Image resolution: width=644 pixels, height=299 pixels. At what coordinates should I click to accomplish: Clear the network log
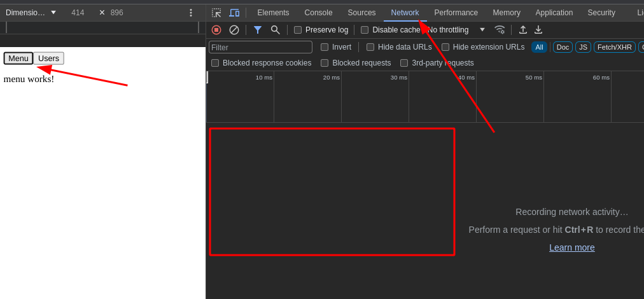pyautogui.click(x=234, y=30)
